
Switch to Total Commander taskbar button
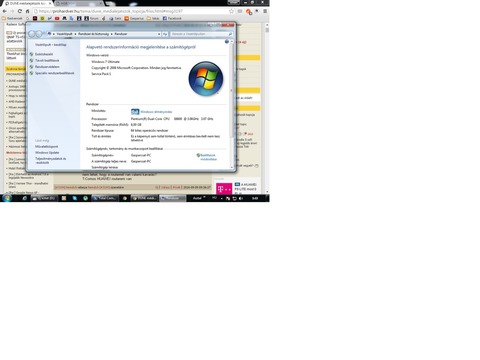click(105, 198)
